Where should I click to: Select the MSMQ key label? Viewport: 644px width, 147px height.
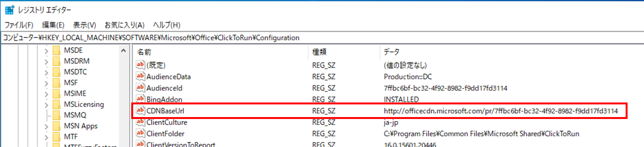(x=75, y=115)
